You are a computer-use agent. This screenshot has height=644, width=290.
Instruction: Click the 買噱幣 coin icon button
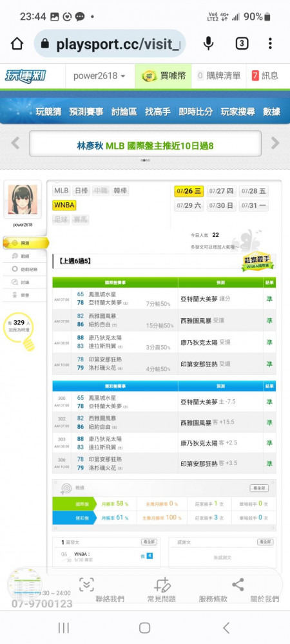point(163,76)
